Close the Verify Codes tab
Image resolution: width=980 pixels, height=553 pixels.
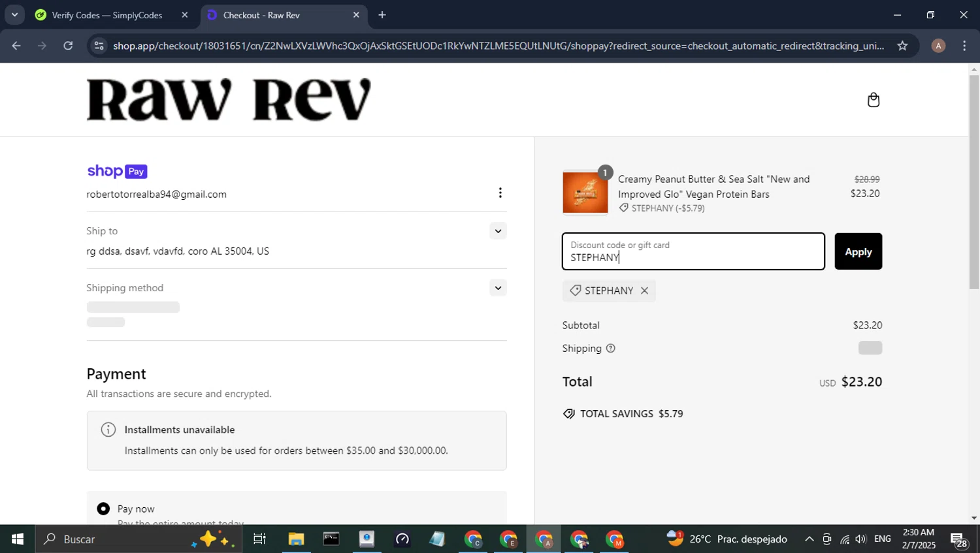point(184,15)
